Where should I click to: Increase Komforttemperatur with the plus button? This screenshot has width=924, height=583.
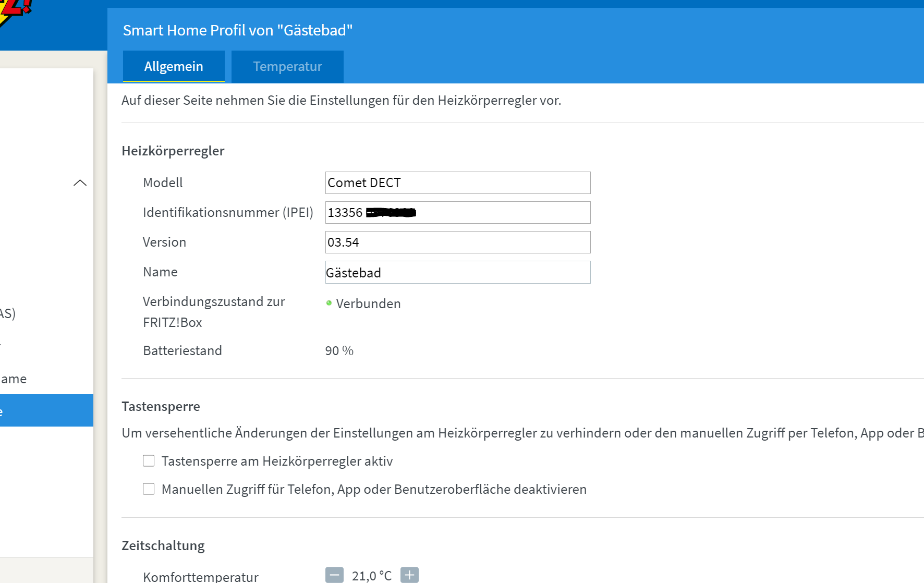point(409,575)
